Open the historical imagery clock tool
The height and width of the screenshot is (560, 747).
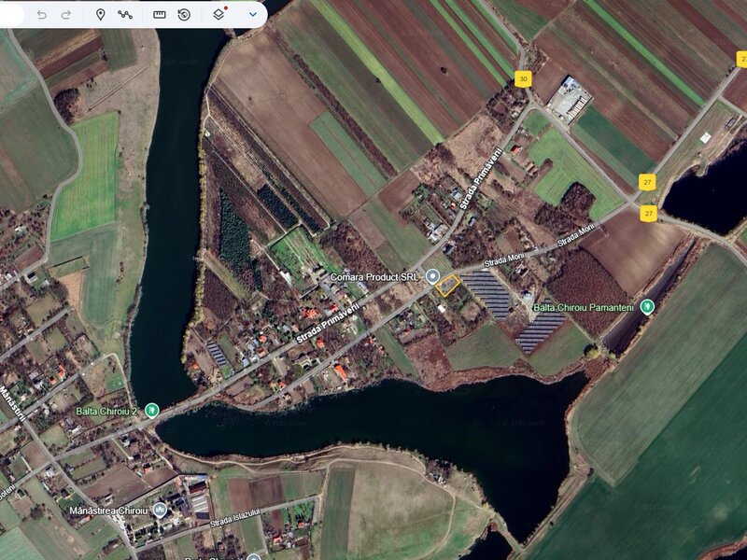(x=184, y=15)
